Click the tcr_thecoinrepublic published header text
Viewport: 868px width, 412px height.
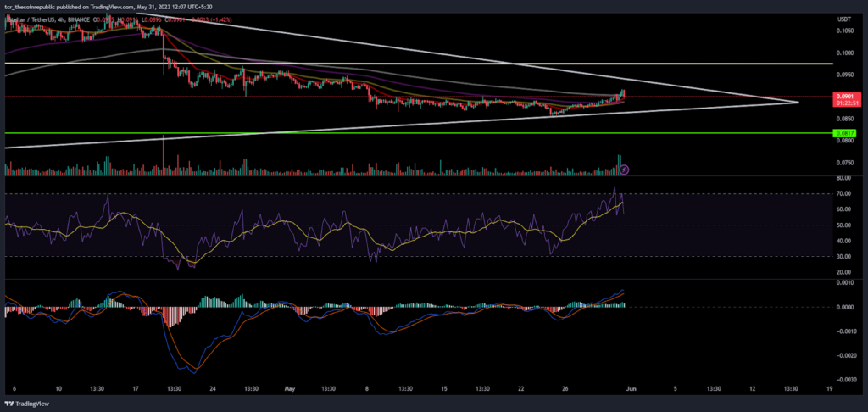click(x=108, y=6)
